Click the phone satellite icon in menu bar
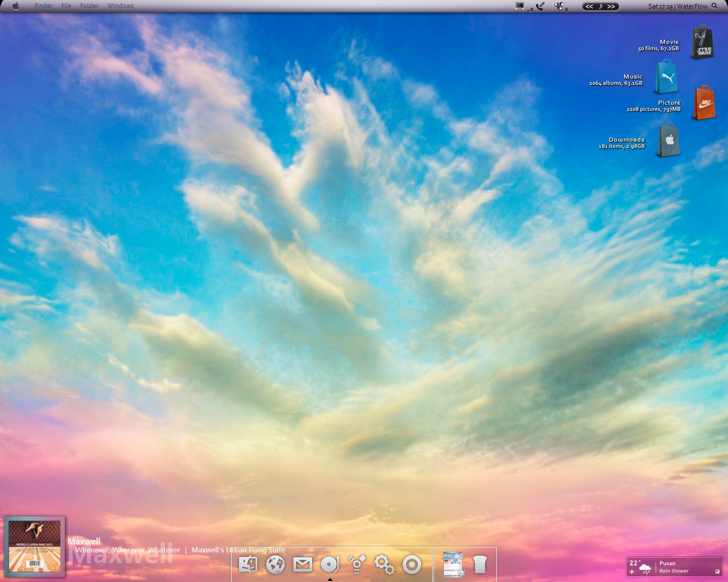728x582 pixels. (x=540, y=6)
